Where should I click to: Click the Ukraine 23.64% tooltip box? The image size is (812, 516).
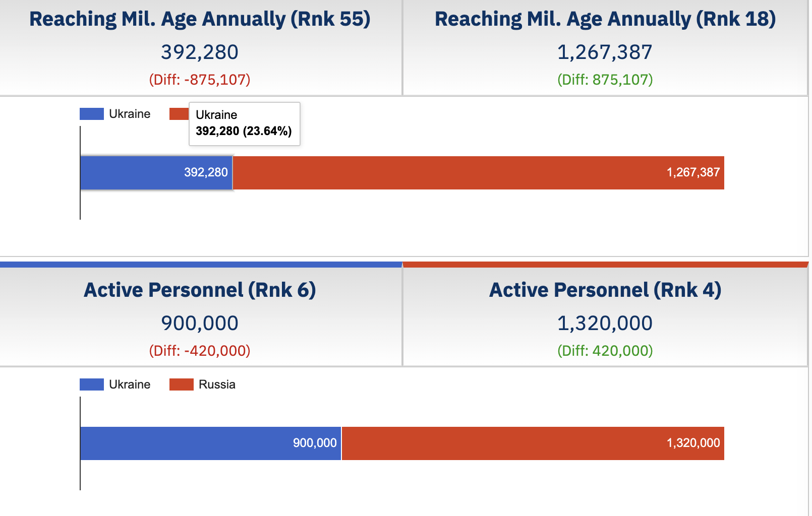coord(244,123)
